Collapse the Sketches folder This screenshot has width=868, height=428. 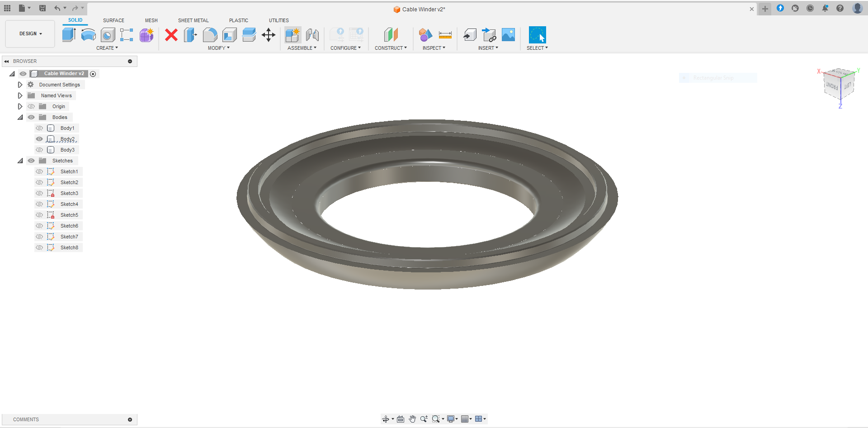(20, 161)
